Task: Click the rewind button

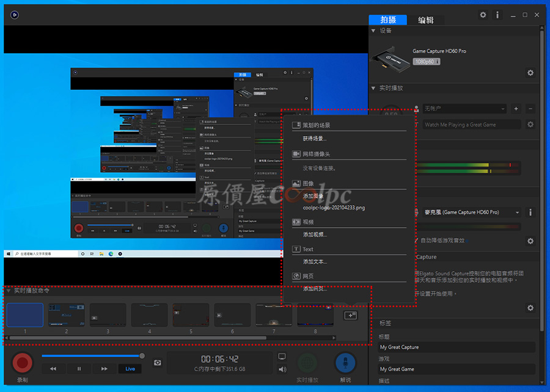Action: pyautogui.click(x=53, y=369)
